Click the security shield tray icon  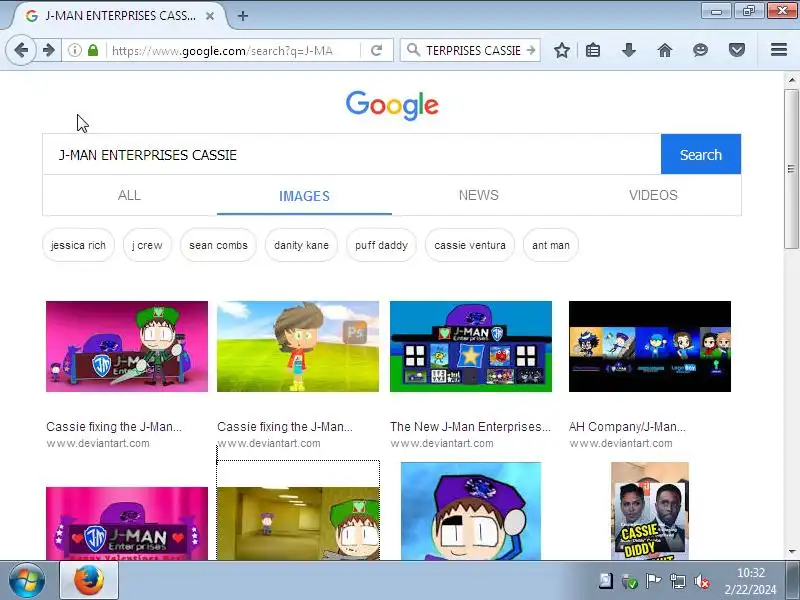pyautogui.click(x=630, y=581)
